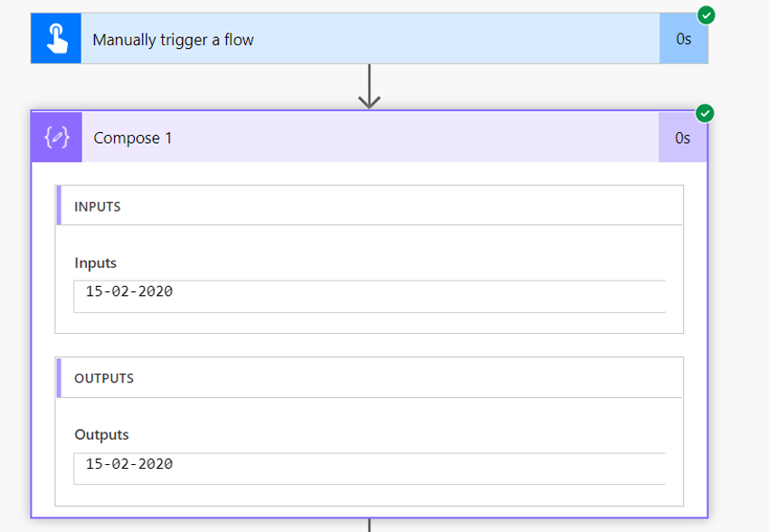Click the Outputs field label

tap(101, 435)
